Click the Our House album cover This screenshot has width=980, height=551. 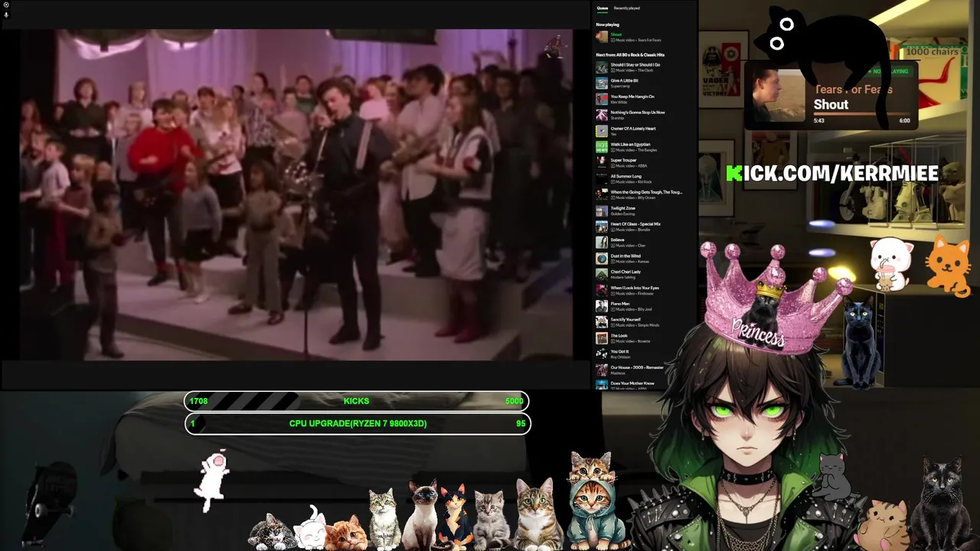(602, 370)
